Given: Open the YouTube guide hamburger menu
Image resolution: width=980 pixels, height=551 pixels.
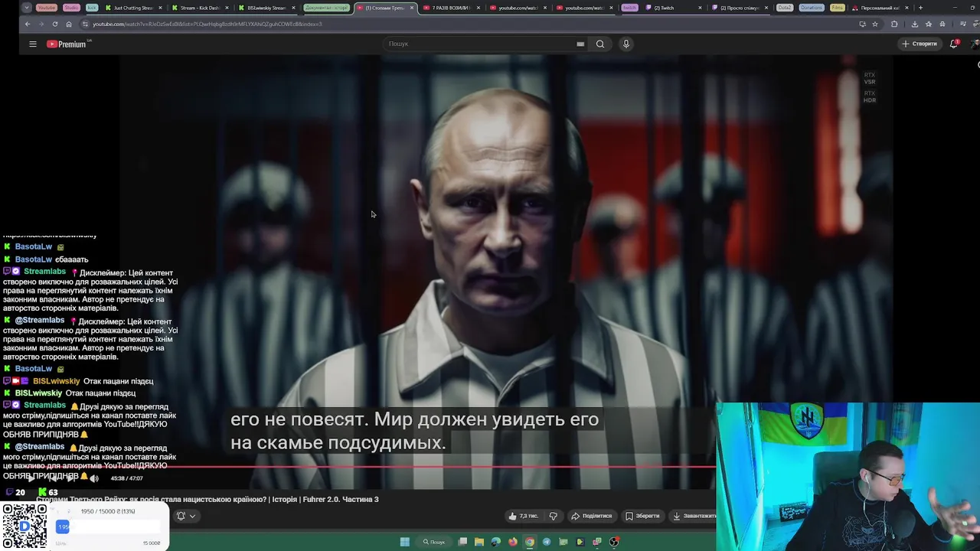Looking at the screenshot, I should click(33, 44).
